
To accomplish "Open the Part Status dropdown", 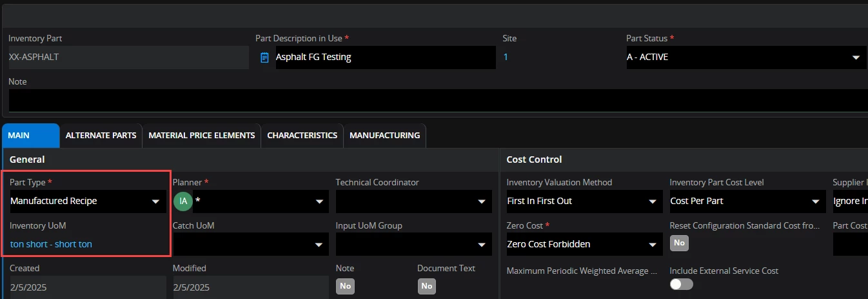I will coord(855,57).
